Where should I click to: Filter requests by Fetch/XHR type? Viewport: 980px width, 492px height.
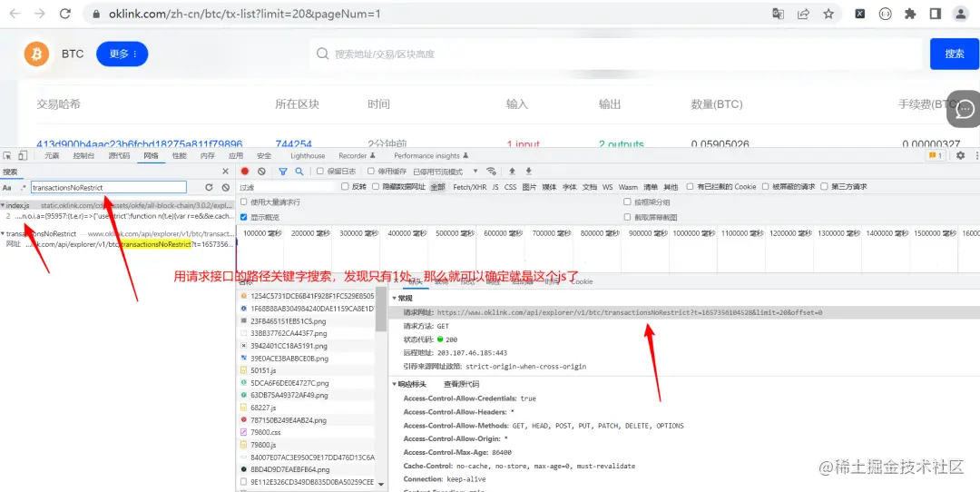(x=469, y=187)
